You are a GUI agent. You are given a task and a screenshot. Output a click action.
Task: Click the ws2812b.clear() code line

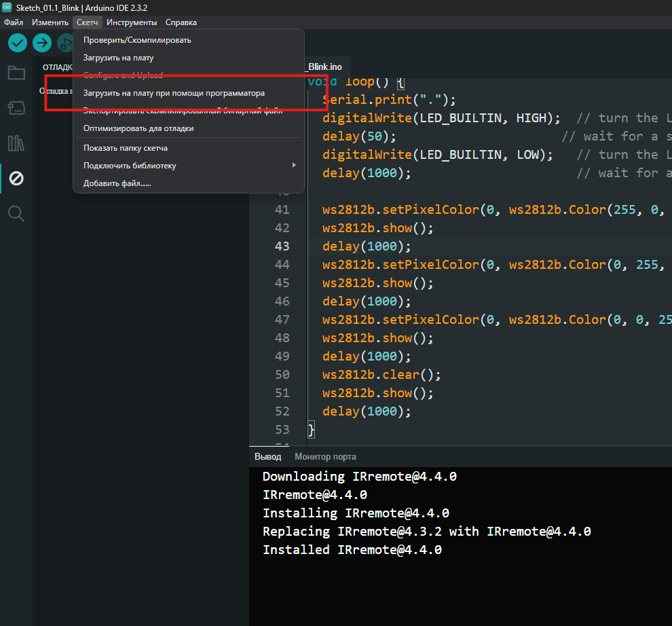coord(381,375)
